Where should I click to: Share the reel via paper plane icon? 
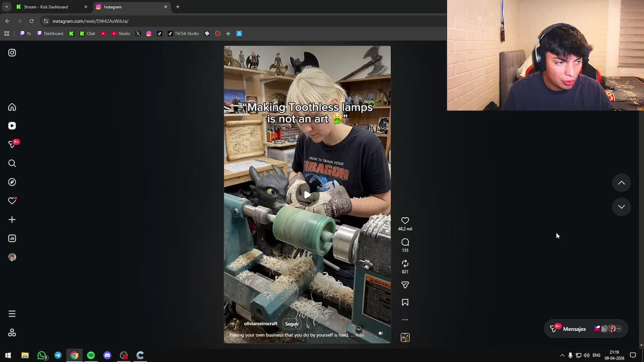pyautogui.click(x=405, y=285)
